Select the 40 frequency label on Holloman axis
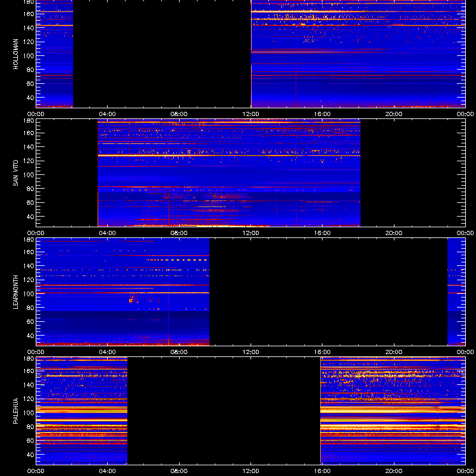This screenshot has width=476, height=476. (x=30, y=98)
